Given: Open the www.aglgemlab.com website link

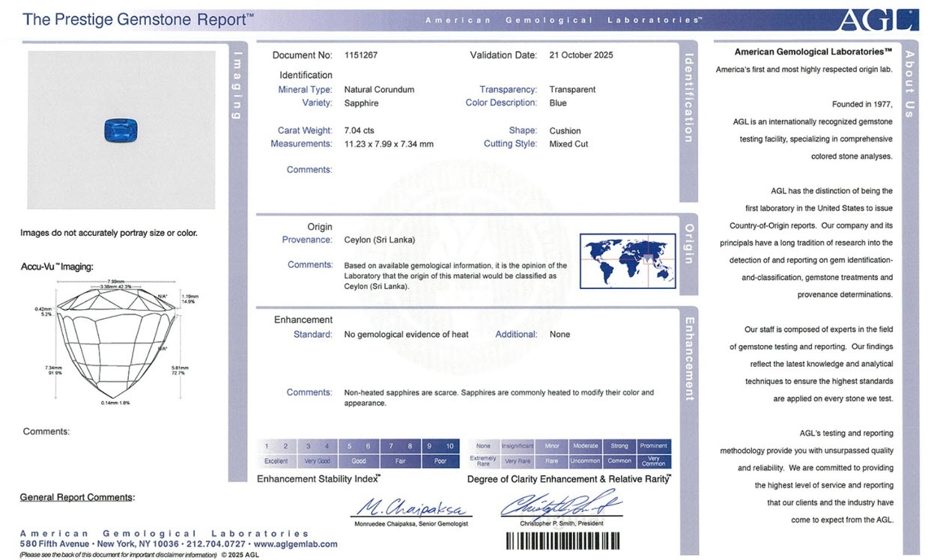Looking at the screenshot, I should coord(296,544).
